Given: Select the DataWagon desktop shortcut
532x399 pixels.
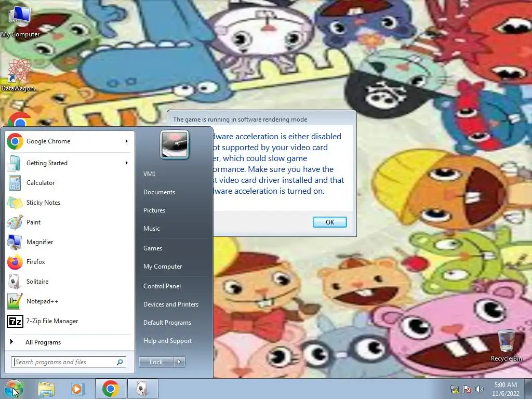Looking at the screenshot, I should click(x=20, y=75).
